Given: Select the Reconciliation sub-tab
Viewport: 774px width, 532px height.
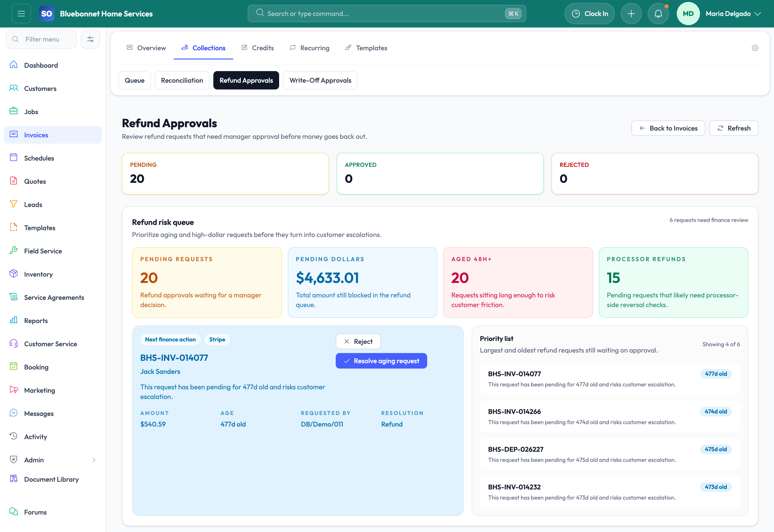Looking at the screenshot, I should click(x=182, y=80).
